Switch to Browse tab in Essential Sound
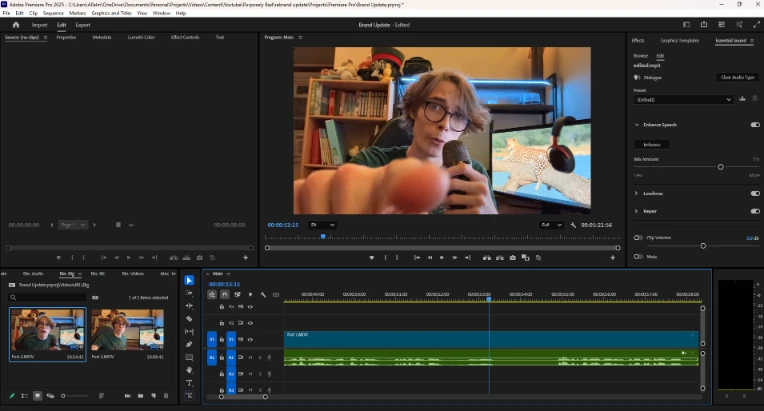 (x=641, y=56)
